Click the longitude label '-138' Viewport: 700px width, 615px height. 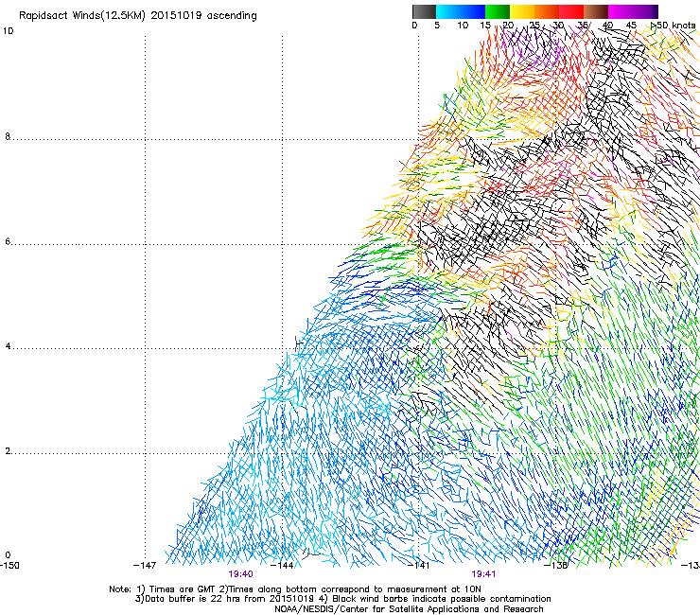556,566
